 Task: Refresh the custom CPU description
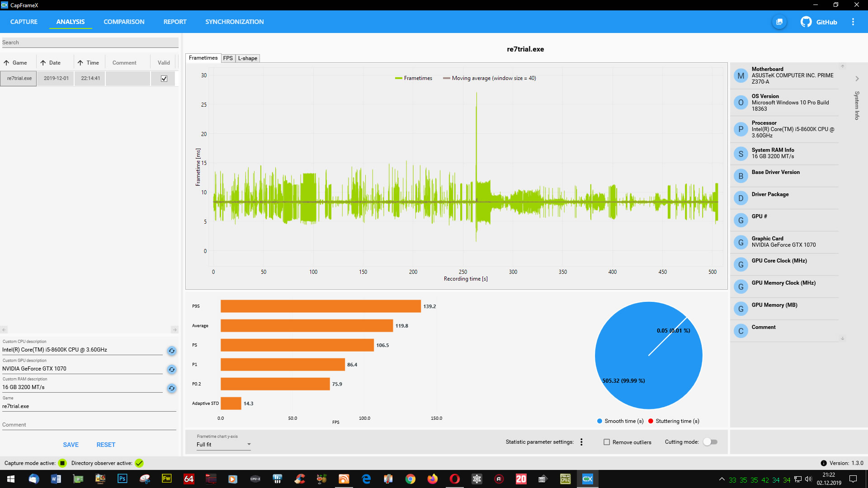click(172, 351)
